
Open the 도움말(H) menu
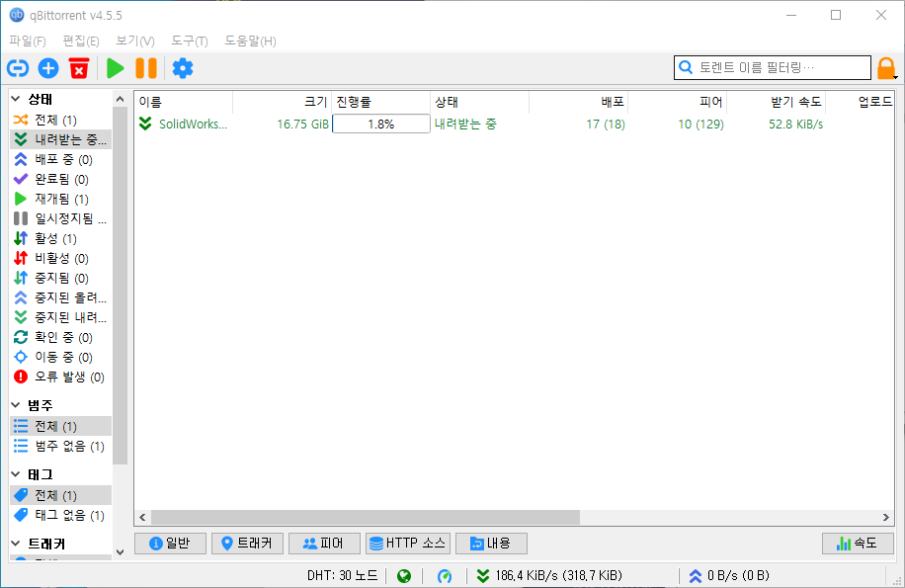coord(250,41)
